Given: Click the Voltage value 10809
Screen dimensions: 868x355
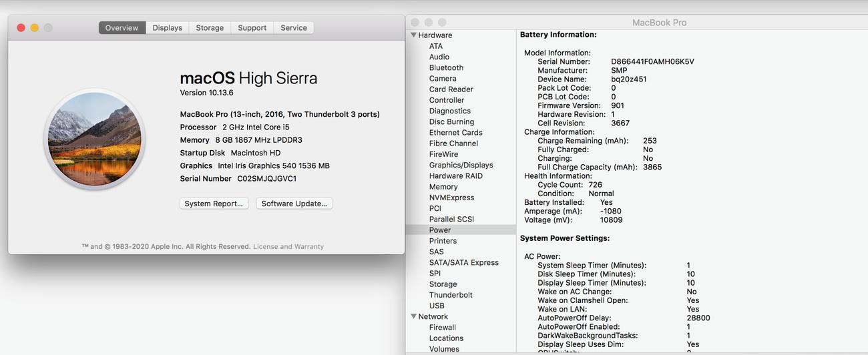Looking at the screenshot, I should 612,220.
